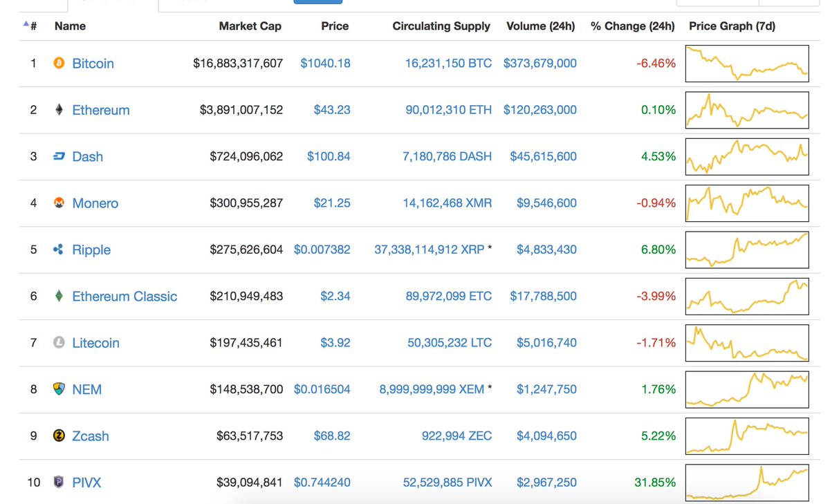
Task: Open Litecoin 7-day price graph
Action: (x=747, y=343)
